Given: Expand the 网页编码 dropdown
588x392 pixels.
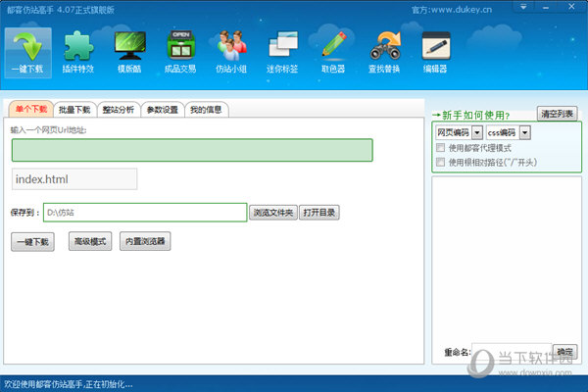Looking at the screenshot, I should point(477,132).
